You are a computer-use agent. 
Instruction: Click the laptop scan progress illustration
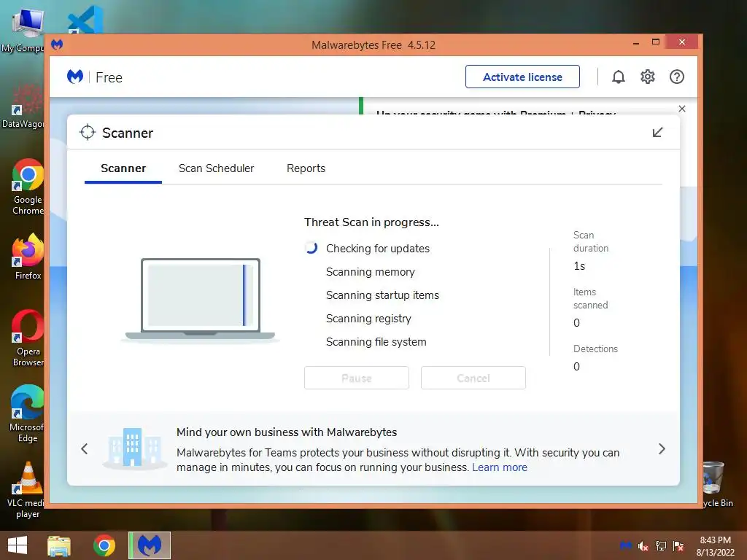[201, 299]
